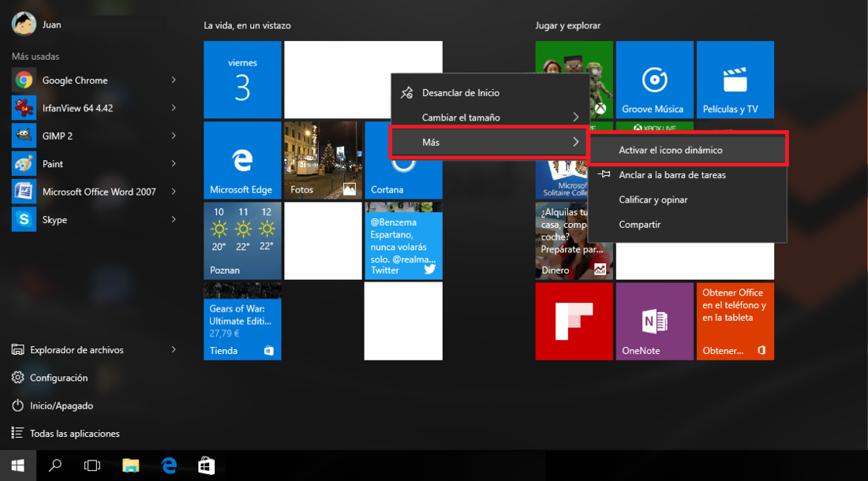The width and height of the screenshot is (868, 481).
Task: Open GIMP 2 from the list
Action: 94,136
